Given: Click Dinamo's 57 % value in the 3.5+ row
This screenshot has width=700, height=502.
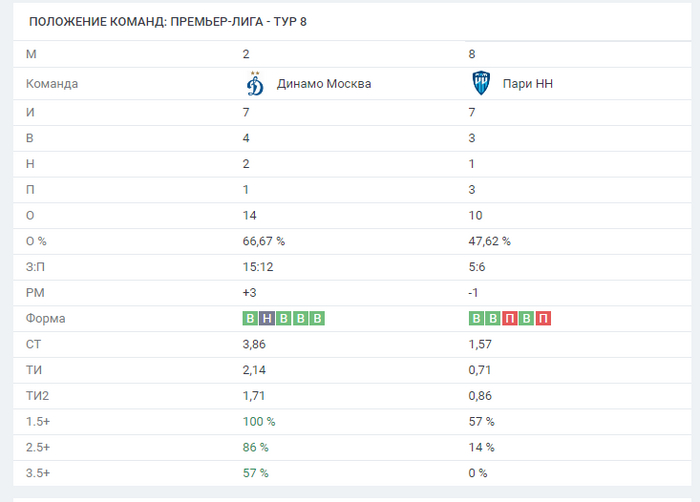Looking at the screenshot, I should click(x=256, y=473).
